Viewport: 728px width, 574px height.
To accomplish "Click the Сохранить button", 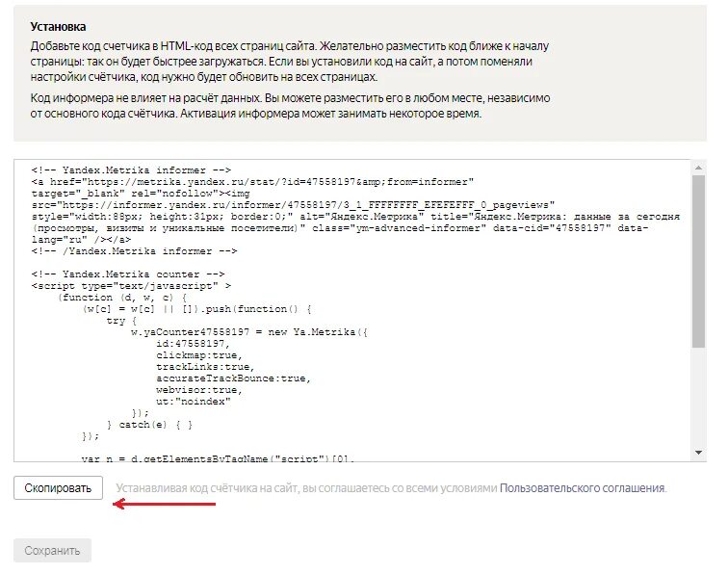I will tap(52, 550).
